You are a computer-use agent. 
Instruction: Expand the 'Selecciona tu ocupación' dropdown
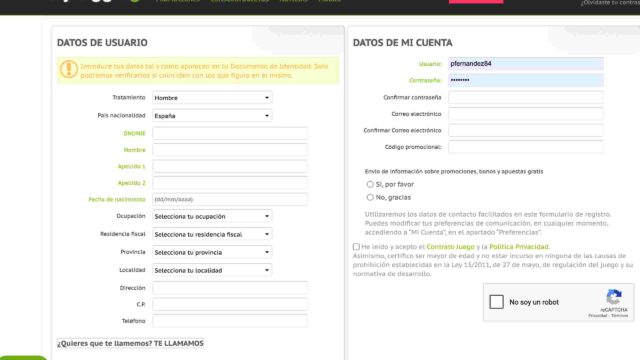(212, 216)
